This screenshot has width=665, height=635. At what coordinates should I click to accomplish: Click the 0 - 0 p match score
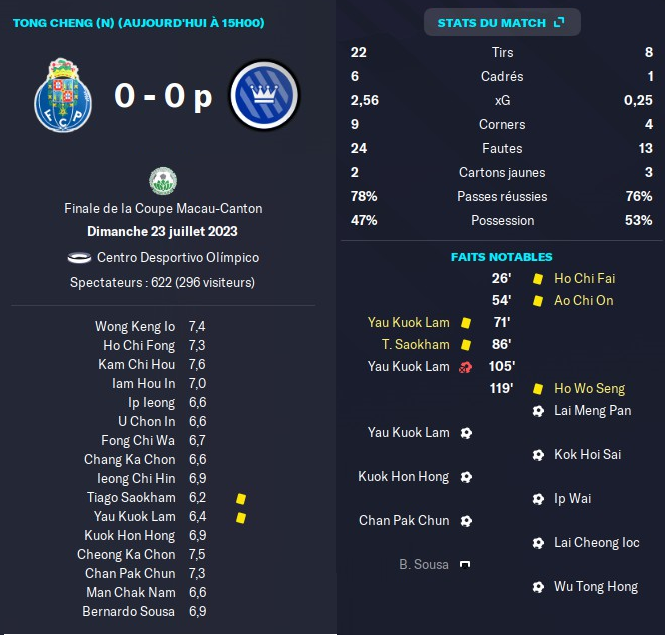(x=163, y=97)
